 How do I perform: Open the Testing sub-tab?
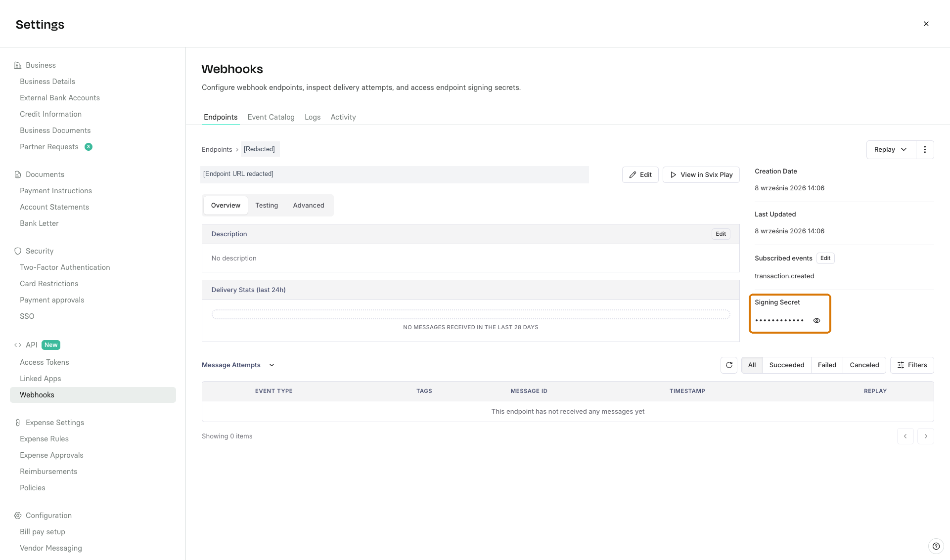click(x=267, y=206)
